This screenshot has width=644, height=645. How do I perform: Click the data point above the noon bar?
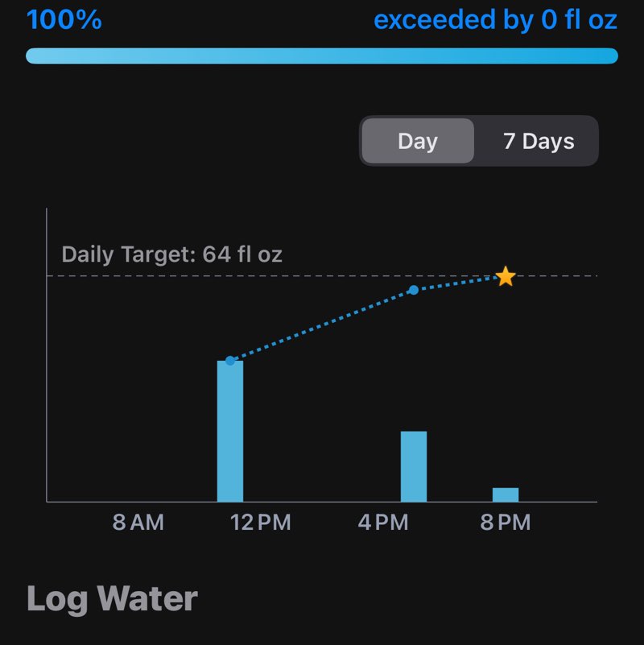[230, 361]
